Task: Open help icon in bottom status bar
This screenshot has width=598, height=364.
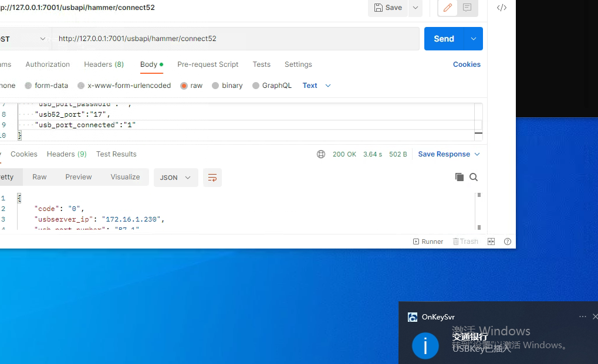Action: coord(508,241)
